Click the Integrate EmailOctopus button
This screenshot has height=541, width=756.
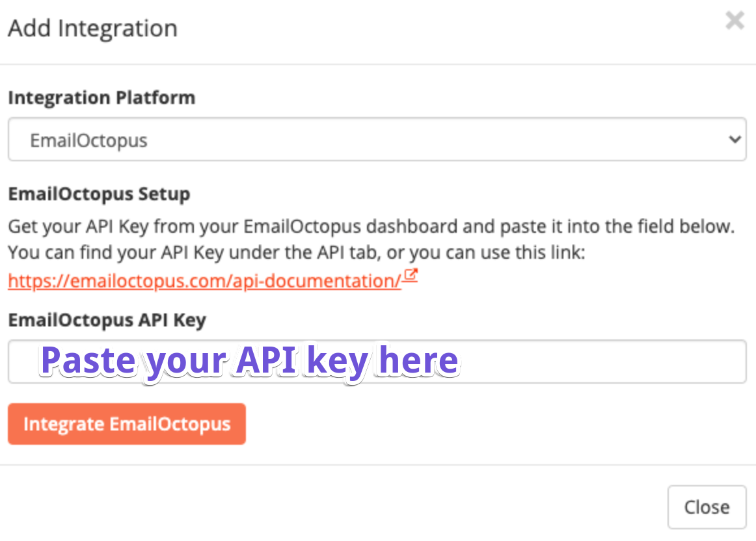tap(127, 424)
